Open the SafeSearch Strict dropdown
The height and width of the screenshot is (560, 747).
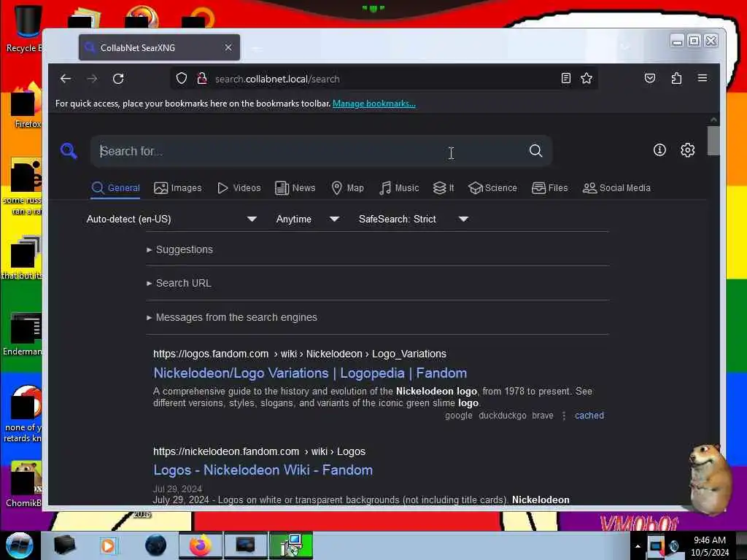point(414,219)
